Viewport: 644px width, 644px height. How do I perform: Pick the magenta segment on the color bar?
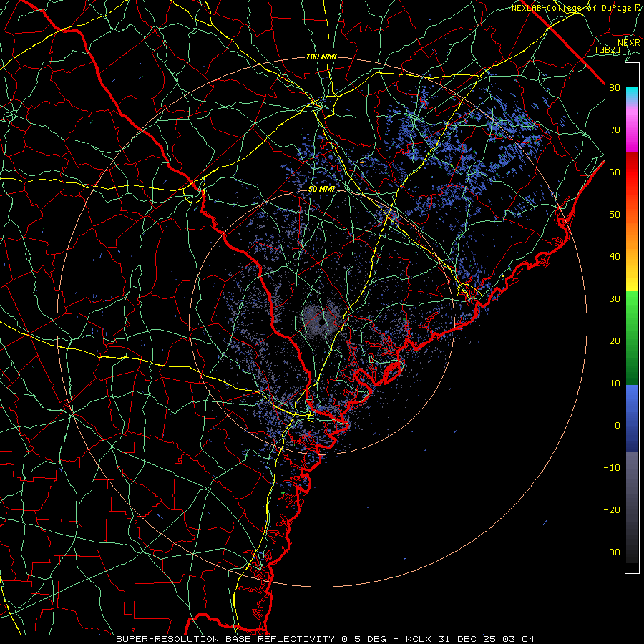point(632,131)
